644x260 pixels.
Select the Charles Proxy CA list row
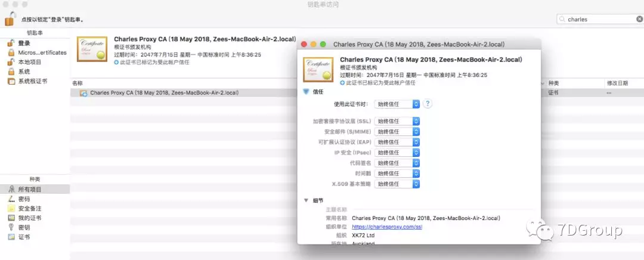click(x=184, y=93)
